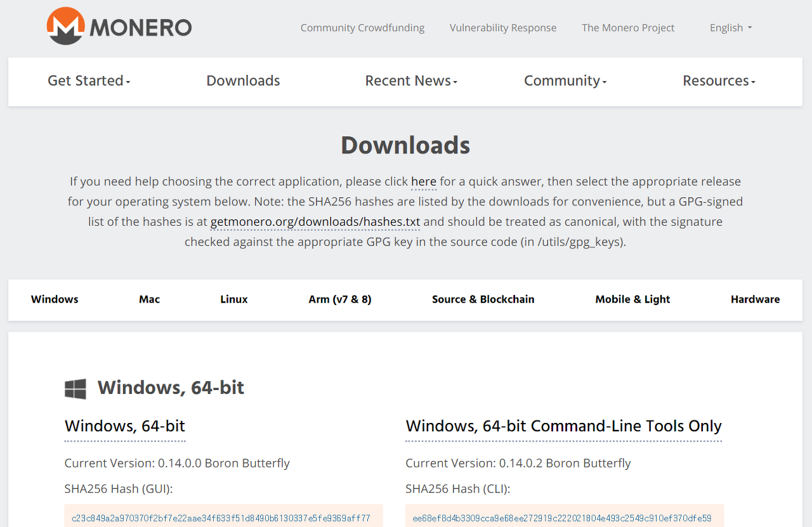Screen dimensions: 812x527
Task: Select the Linux platform tab
Action: (x=234, y=299)
